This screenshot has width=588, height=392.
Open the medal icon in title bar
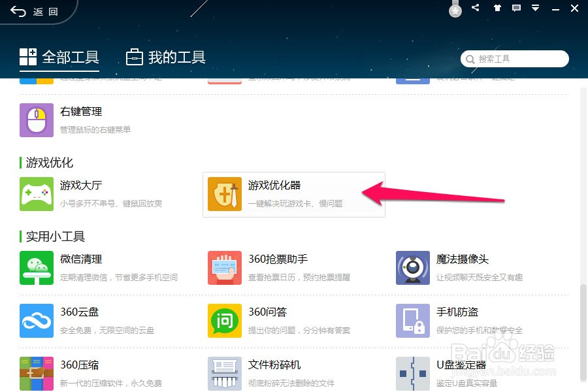click(455, 9)
